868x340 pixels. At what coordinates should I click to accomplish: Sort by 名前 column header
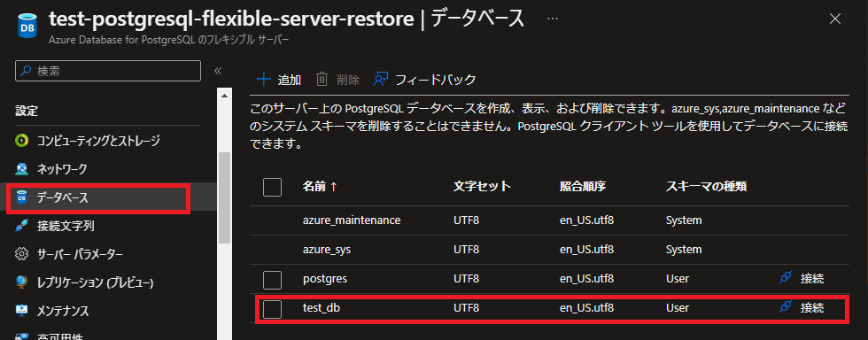(320, 187)
